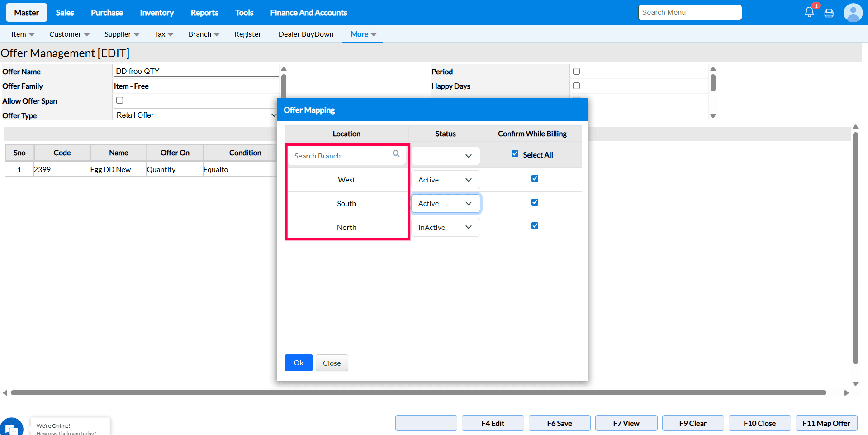
Task: Click the Quantity cell under Offer On
Action: [x=175, y=169]
